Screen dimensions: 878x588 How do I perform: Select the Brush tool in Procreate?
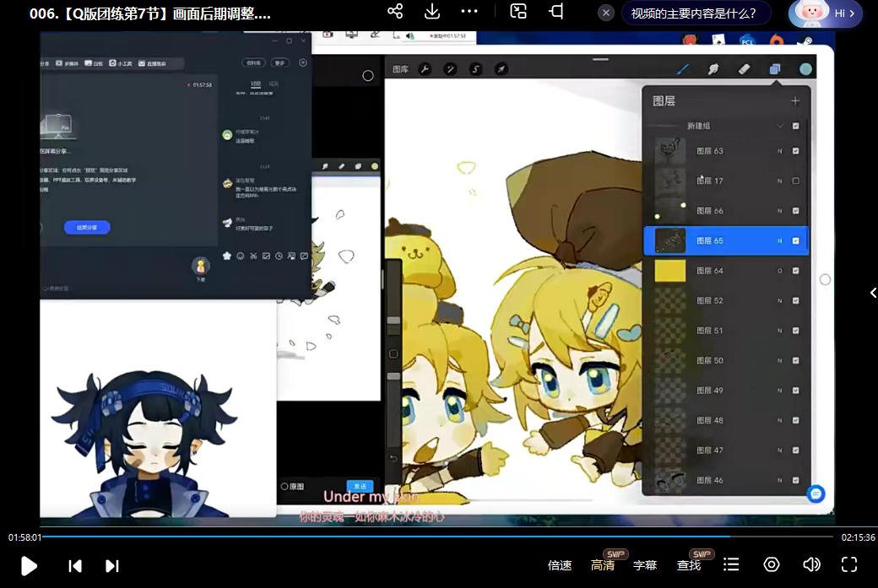click(x=684, y=67)
